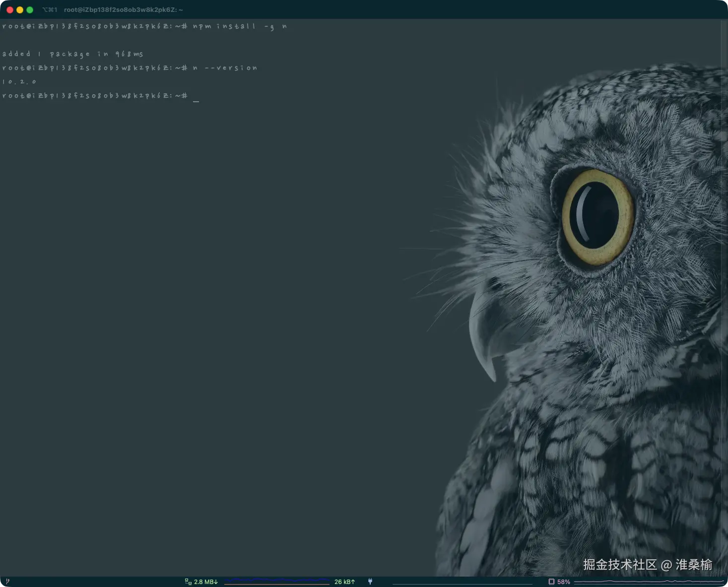728x587 pixels.
Task: Click the 'npm install -g n' command text
Action: point(240,26)
